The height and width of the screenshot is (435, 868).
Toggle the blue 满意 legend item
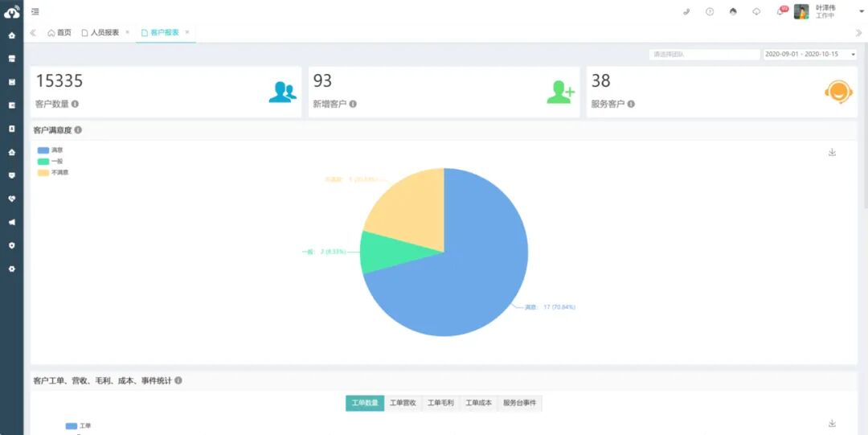tap(51, 150)
